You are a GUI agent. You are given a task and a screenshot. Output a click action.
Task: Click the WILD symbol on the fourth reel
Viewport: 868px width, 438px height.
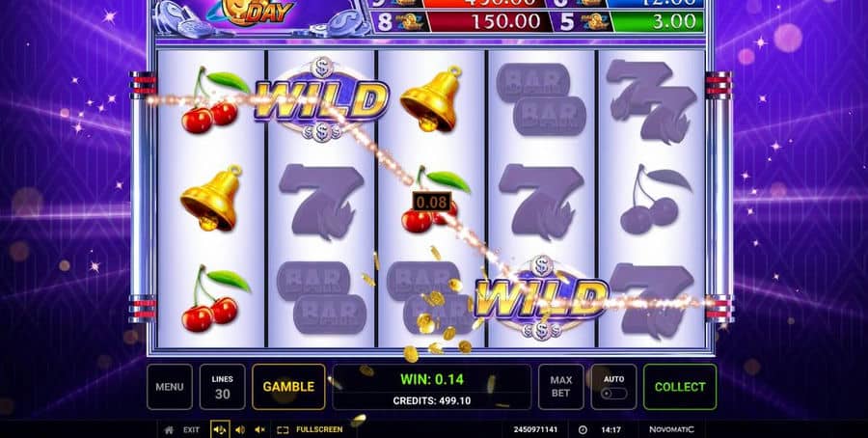[x=541, y=298]
